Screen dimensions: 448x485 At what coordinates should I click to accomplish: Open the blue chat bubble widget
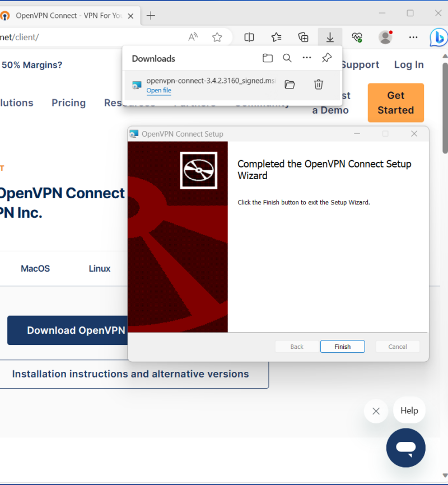[x=406, y=448]
